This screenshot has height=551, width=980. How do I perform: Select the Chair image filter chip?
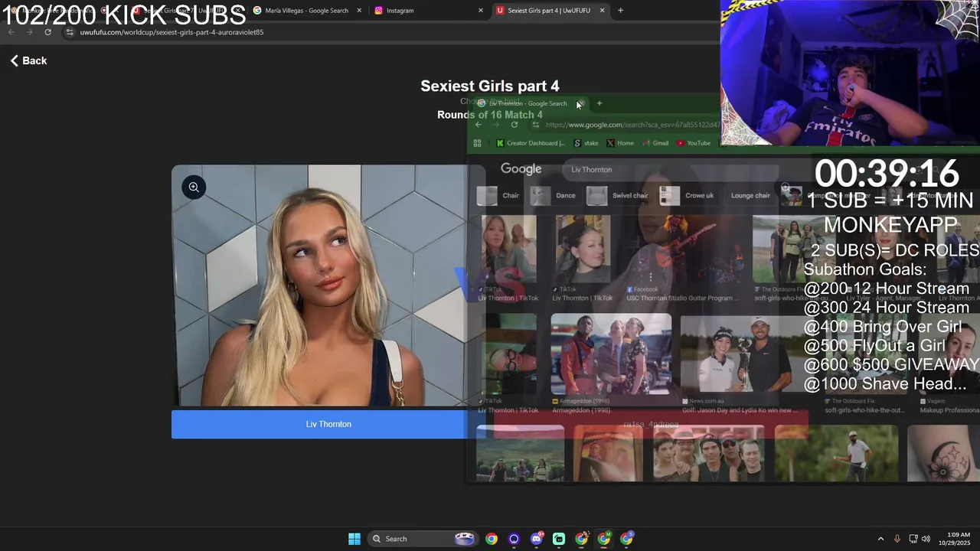point(498,195)
